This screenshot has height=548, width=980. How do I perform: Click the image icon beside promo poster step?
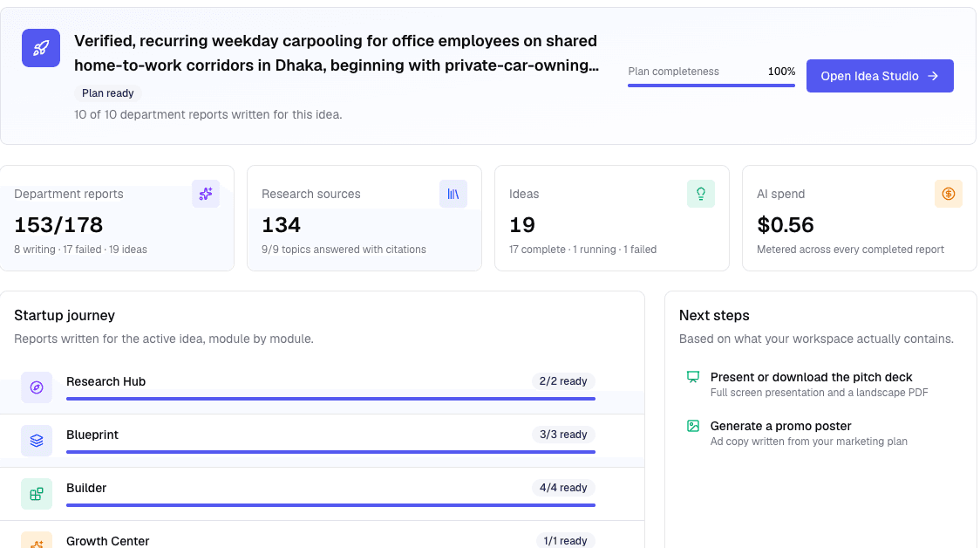693,426
